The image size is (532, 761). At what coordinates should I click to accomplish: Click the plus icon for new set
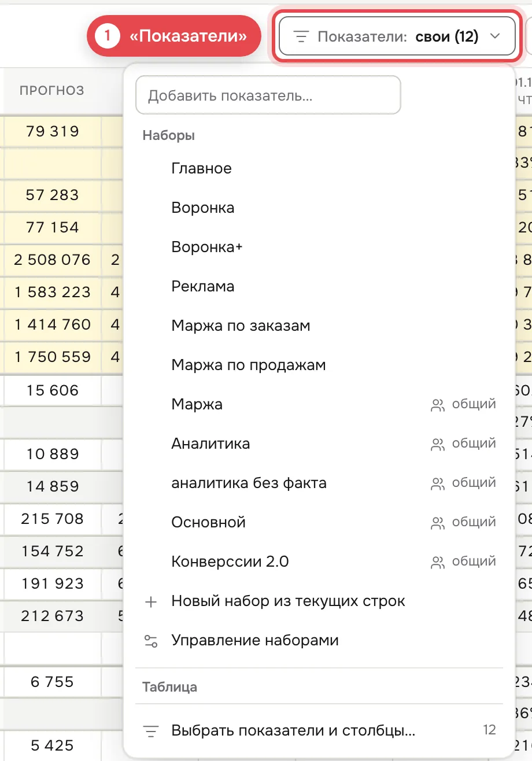[x=151, y=601]
